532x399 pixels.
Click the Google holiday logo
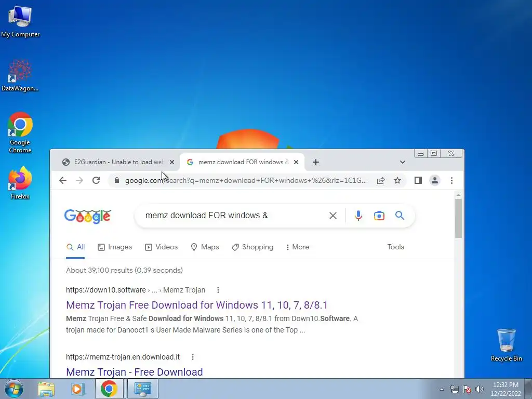[x=87, y=216]
